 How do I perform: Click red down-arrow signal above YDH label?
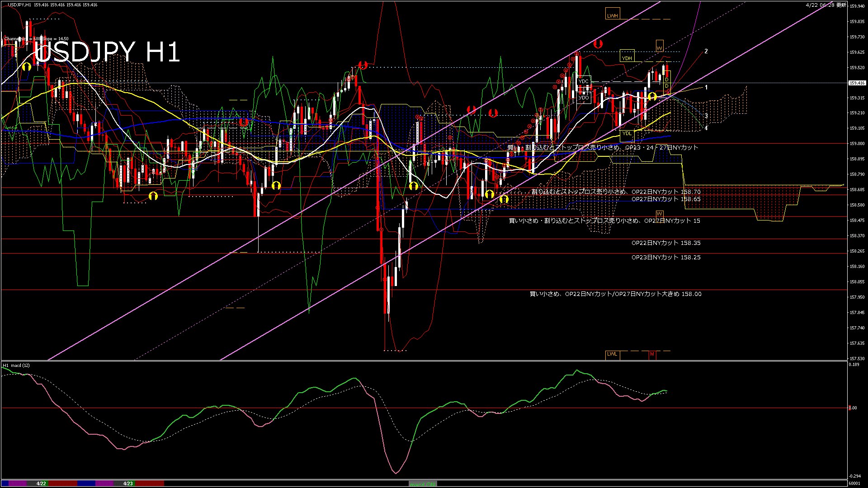pos(598,44)
